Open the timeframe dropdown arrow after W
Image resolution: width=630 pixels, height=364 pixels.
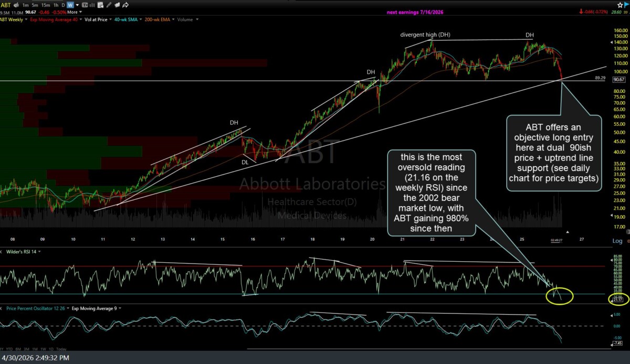tap(78, 5)
